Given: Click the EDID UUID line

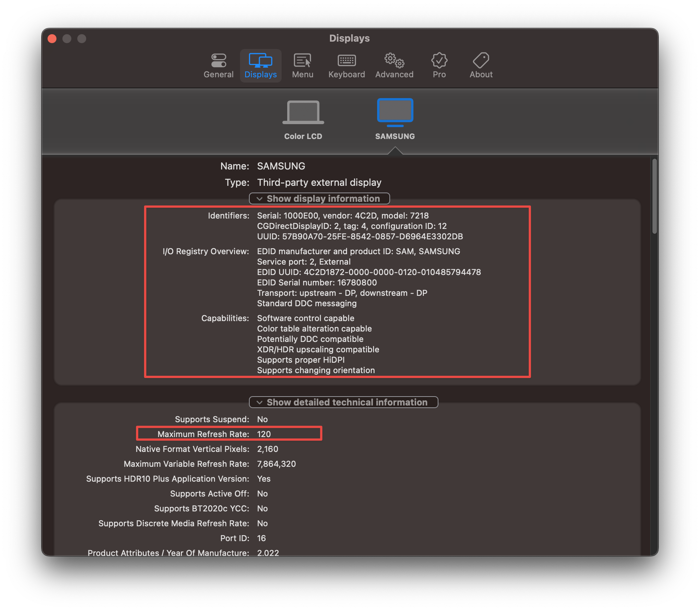Looking at the screenshot, I should pyautogui.click(x=369, y=272).
